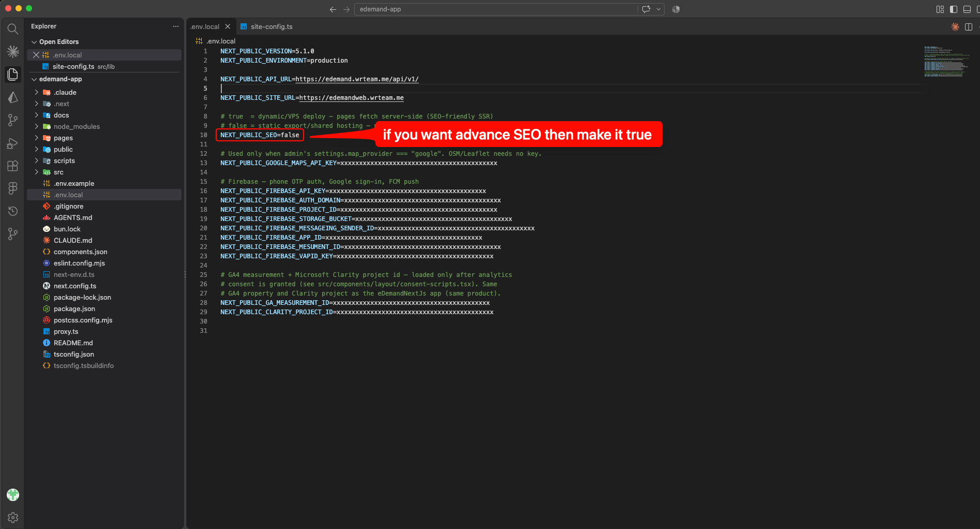Collapse the edemand-app folder section

pos(34,79)
